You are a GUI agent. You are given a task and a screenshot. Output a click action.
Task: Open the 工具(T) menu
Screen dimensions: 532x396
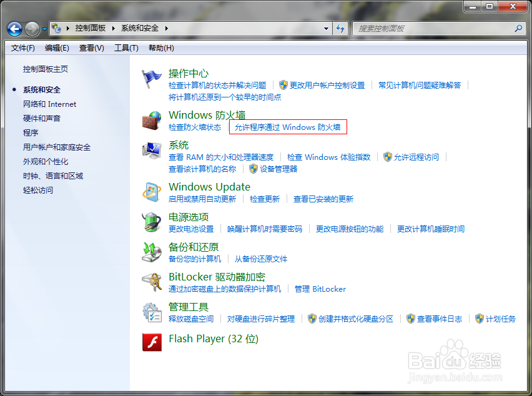click(x=126, y=48)
